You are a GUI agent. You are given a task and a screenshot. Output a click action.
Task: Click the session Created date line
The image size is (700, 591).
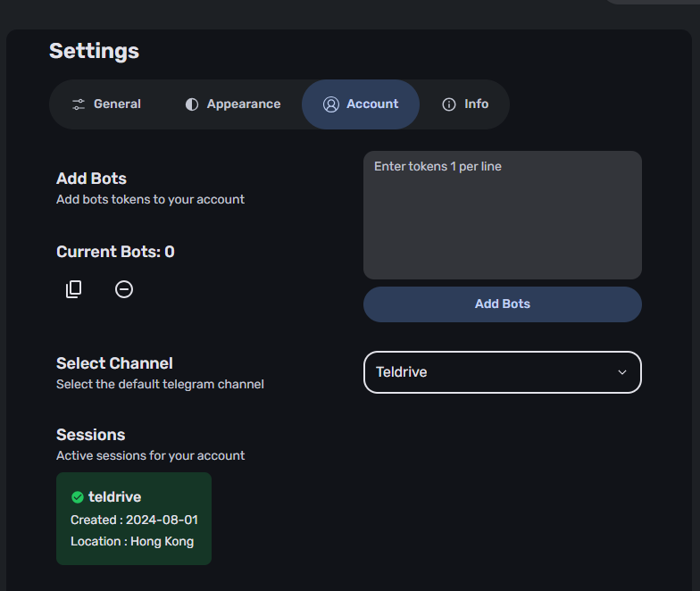(134, 520)
